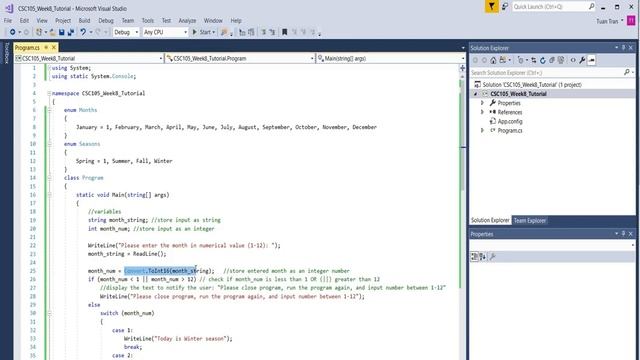Click the Undo arrow icon
Screen dimensions: 640x360
83,32
